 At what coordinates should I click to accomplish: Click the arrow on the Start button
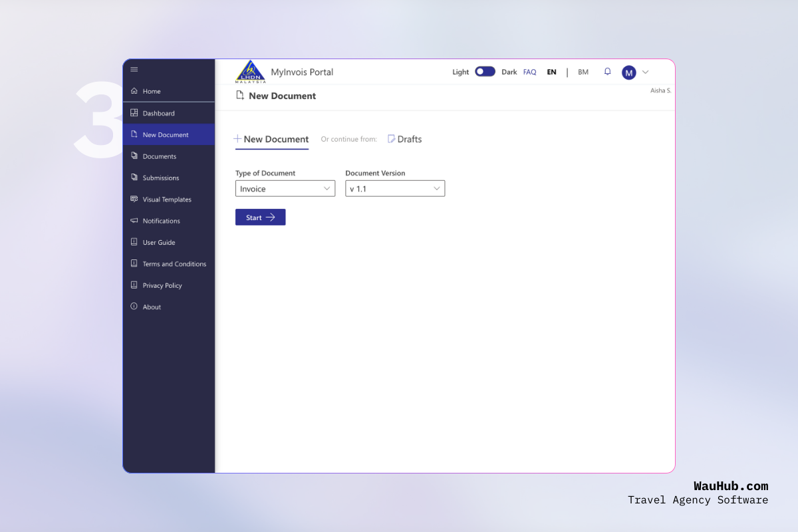(271, 217)
